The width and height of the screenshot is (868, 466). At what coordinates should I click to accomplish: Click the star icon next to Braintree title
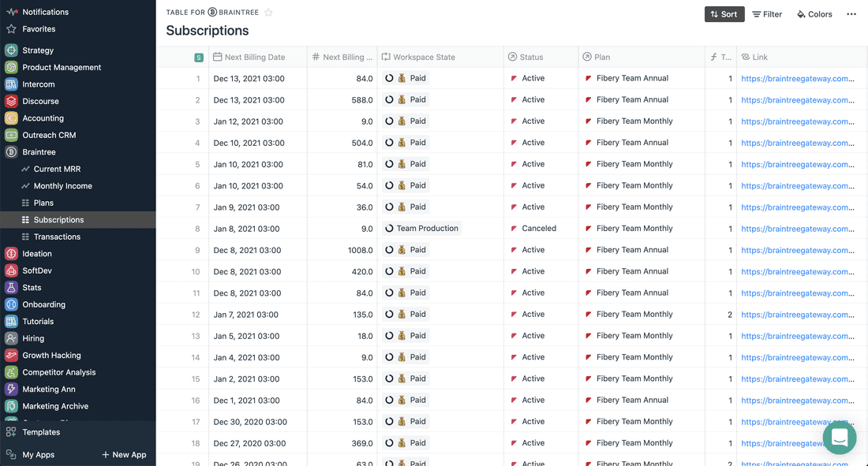click(268, 13)
